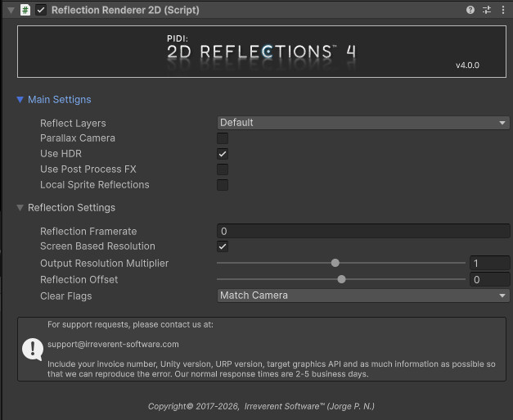Uncheck Screen Based Resolution

click(223, 246)
